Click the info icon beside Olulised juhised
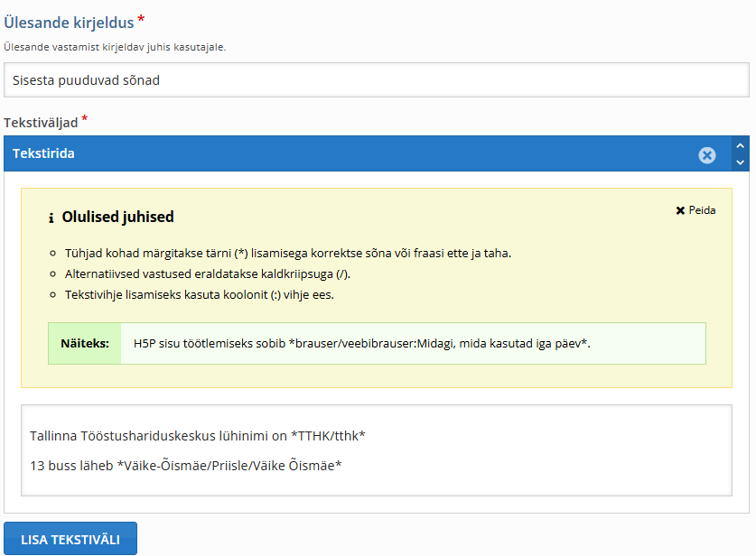This screenshot has height=556, width=756. (51, 218)
